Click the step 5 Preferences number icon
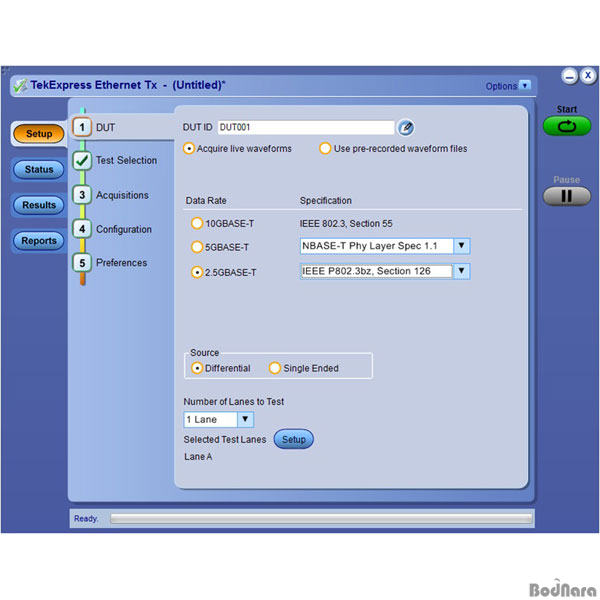Viewport: 600px width, 600px height. 82,263
